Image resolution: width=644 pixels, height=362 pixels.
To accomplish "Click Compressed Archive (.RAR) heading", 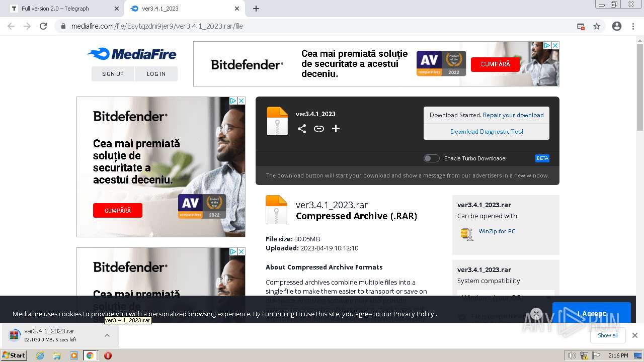I will tap(356, 216).
